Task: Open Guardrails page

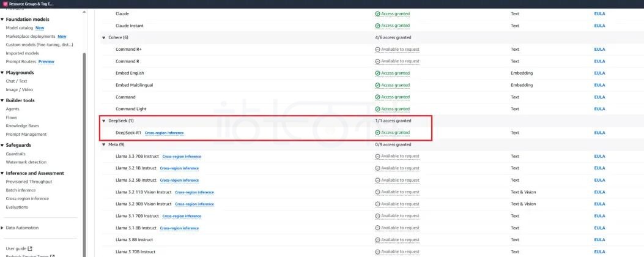Action: point(16,154)
